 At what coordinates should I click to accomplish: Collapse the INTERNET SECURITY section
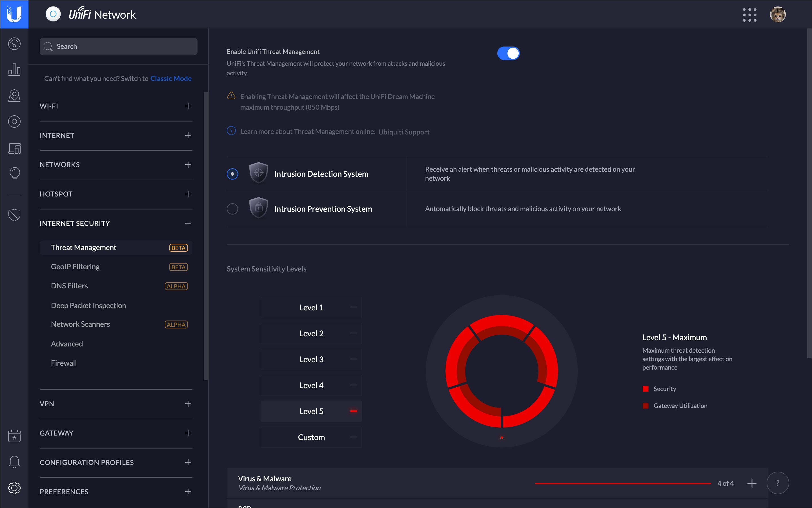point(188,223)
